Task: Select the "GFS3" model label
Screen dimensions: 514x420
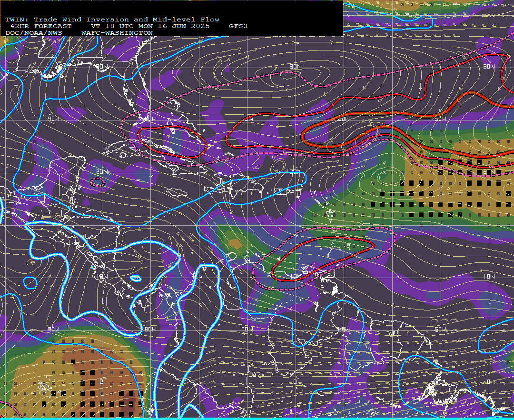Action: tap(238, 26)
